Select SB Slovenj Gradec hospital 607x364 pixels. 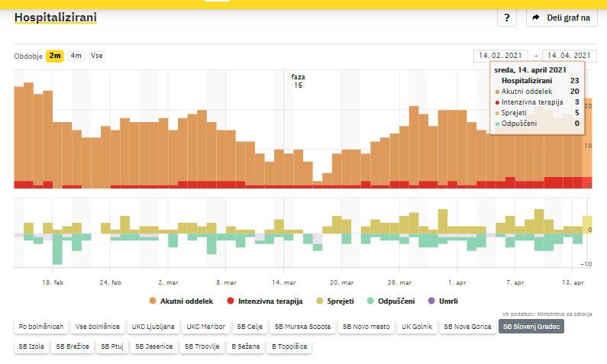[533, 327]
